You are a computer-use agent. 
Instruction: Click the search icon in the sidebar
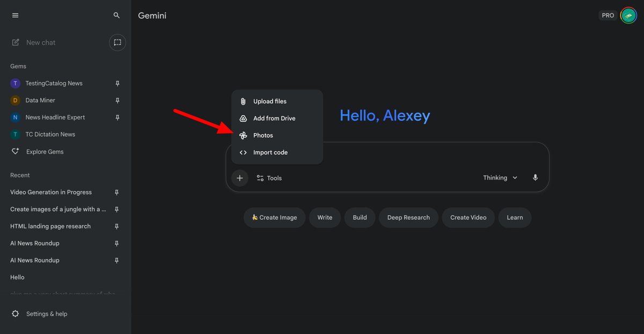(116, 15)
